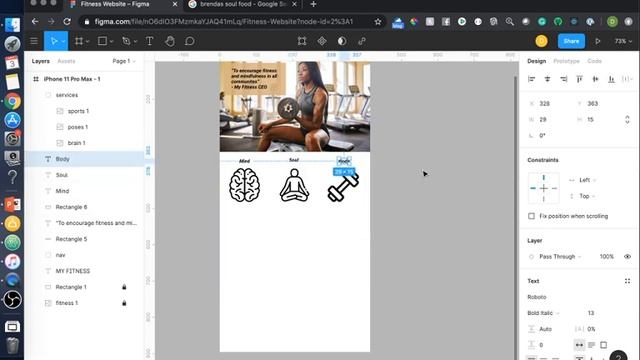Click the Align left icon
This screenshot has height=360, width=640.
(531, 79)
